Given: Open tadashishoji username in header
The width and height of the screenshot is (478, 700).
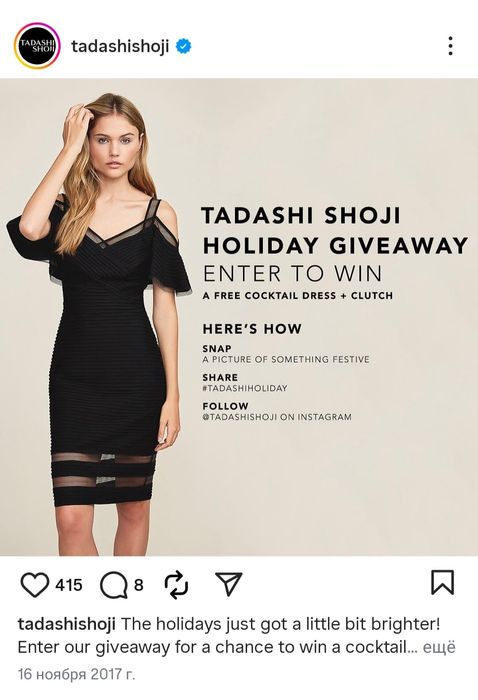Looking at the screenshot, I should [x=120, y=46].
